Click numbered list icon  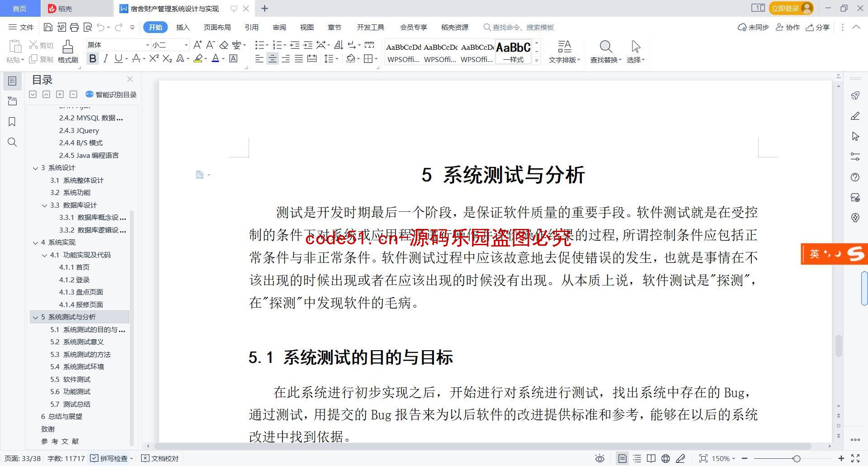point(277,45)
